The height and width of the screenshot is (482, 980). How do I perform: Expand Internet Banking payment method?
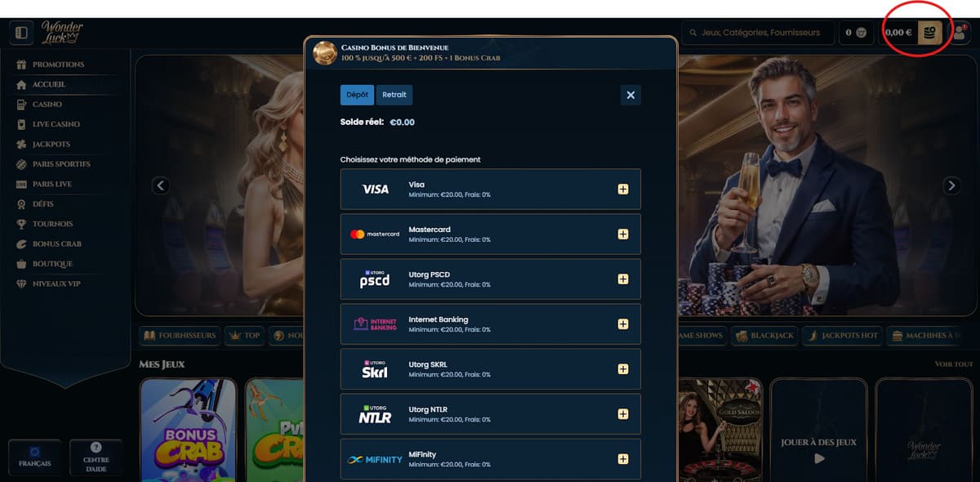click(623, 324)
